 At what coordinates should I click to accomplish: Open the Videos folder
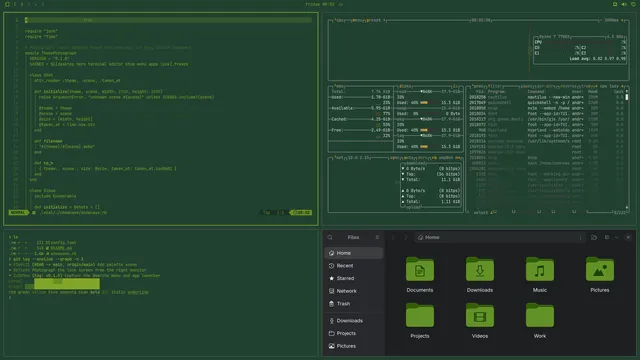(480, 316)
